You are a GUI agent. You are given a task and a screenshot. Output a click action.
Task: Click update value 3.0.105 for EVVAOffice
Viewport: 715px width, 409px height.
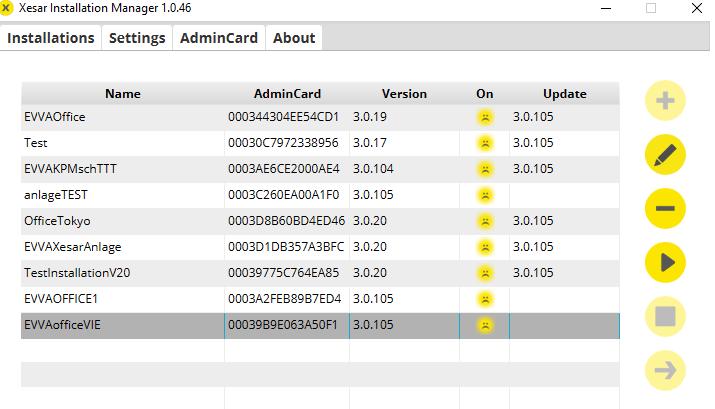533,117
